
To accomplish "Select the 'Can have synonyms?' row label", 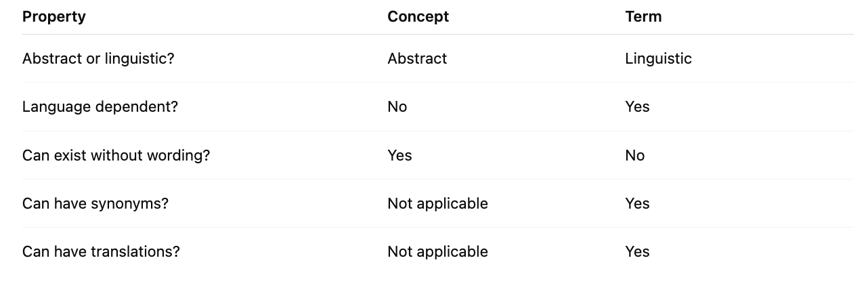I will [95, 204].
